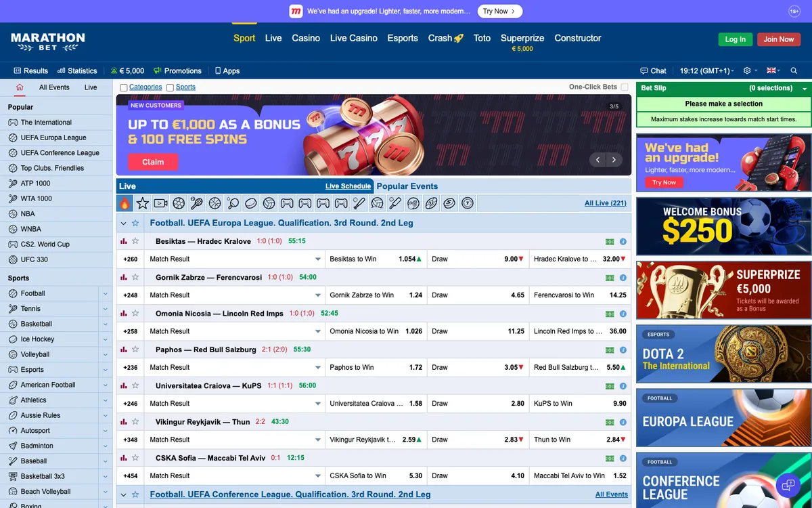Screen dimensions: 812x508
Task: Collapse the UEFA Conference League Qualification section
Action: pos(123,494)
